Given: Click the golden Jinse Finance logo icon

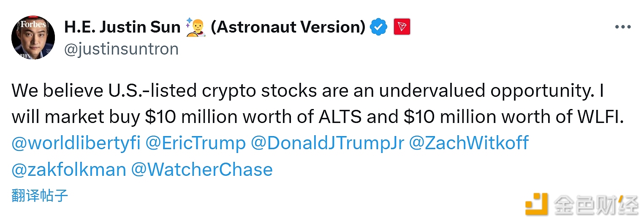Looking at the screenshot, I should [536, 204].
